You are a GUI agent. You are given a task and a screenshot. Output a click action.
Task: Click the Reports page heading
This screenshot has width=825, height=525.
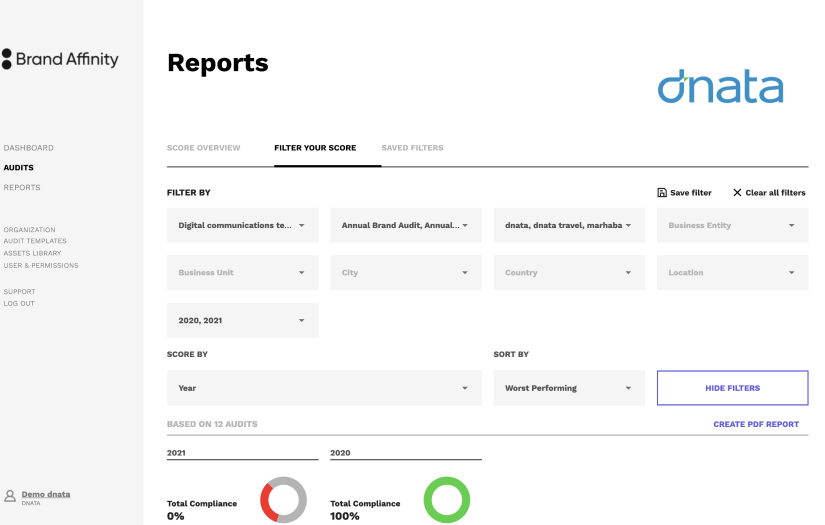coord(218,63)
